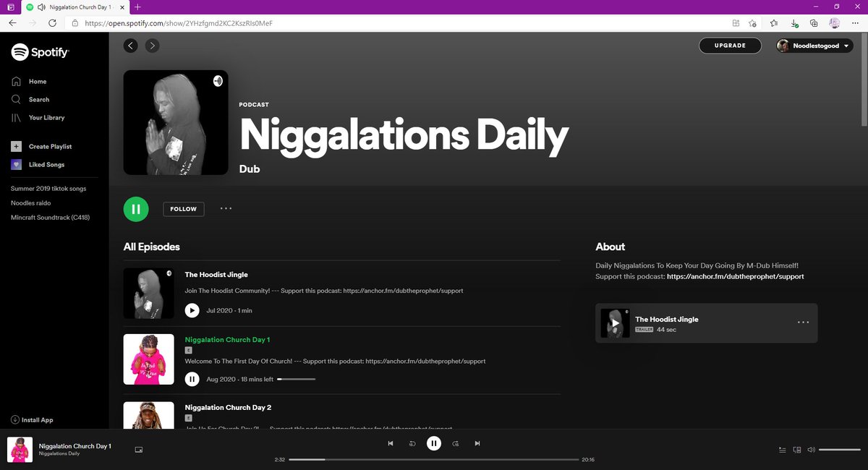Open the Mincraft Soundtrack (C418) playlist
868x470 pixels.
[x=50, y=218]
